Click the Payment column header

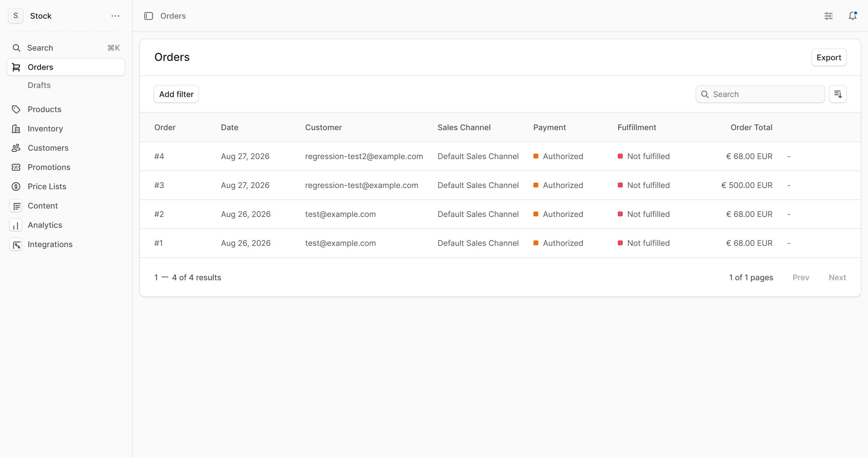(549, 127)
